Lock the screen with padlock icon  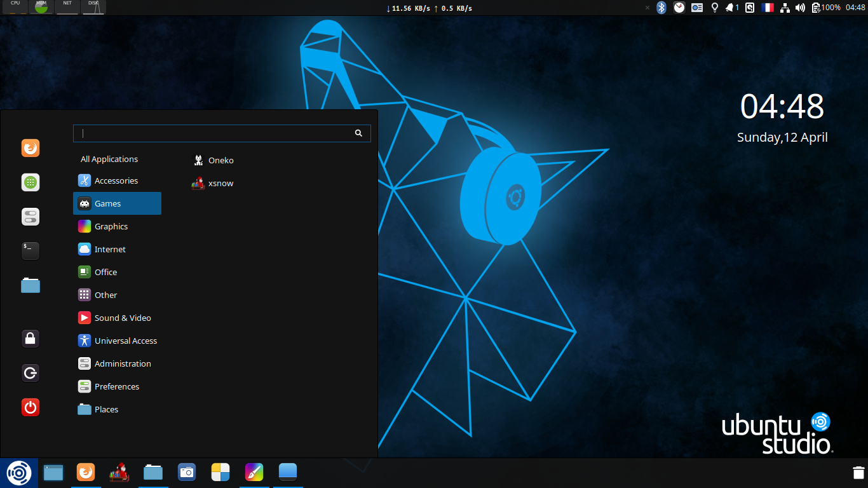tap(31, 339)
